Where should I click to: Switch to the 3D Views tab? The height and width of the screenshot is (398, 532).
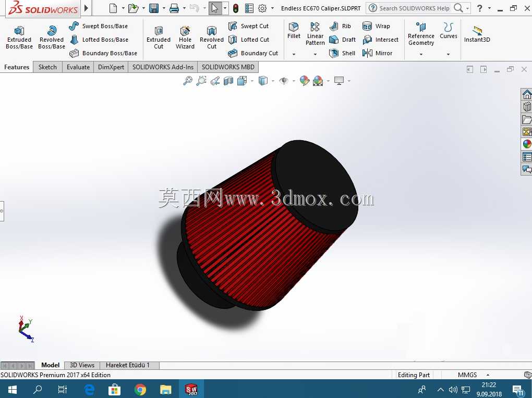coord(82,365)
